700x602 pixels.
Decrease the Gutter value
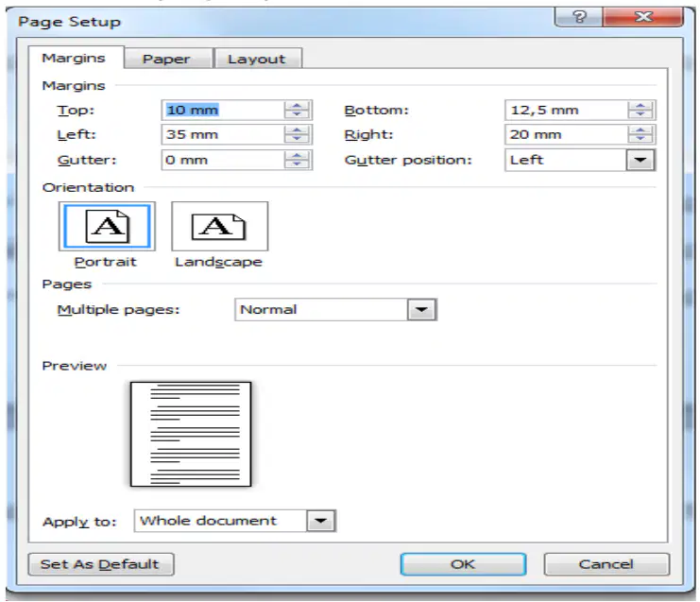coord(297,163)
